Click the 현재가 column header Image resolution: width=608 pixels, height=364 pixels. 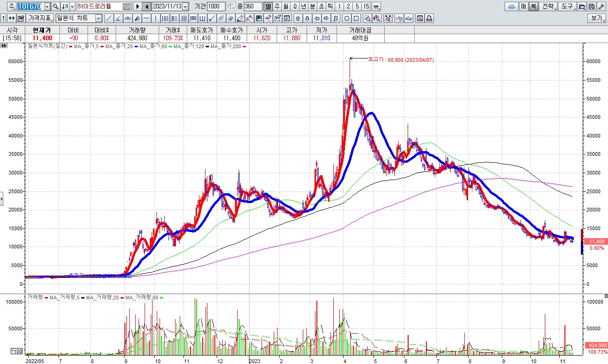point(42,29)
